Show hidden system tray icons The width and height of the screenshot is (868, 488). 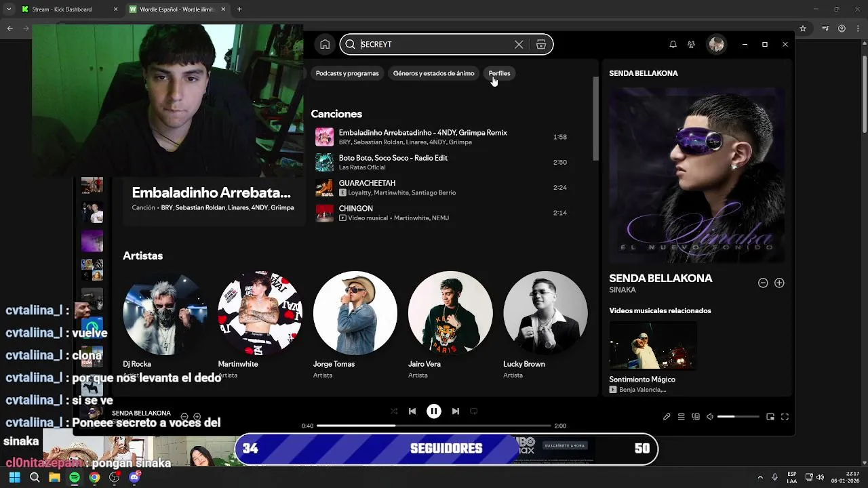[x=759, y=477]
